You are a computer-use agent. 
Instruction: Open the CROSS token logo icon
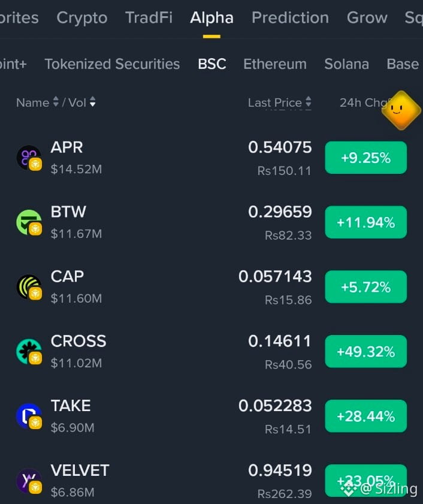pos(29,352)
